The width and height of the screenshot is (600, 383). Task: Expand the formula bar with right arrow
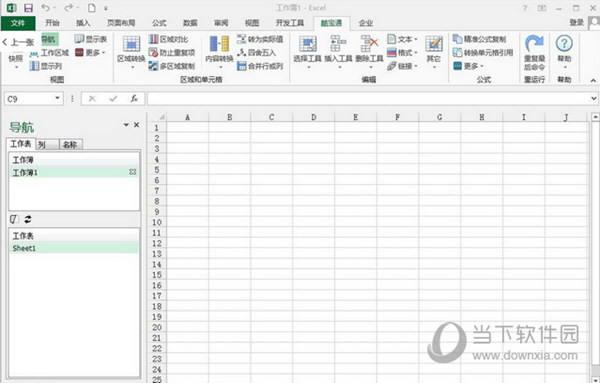[593, 99]
